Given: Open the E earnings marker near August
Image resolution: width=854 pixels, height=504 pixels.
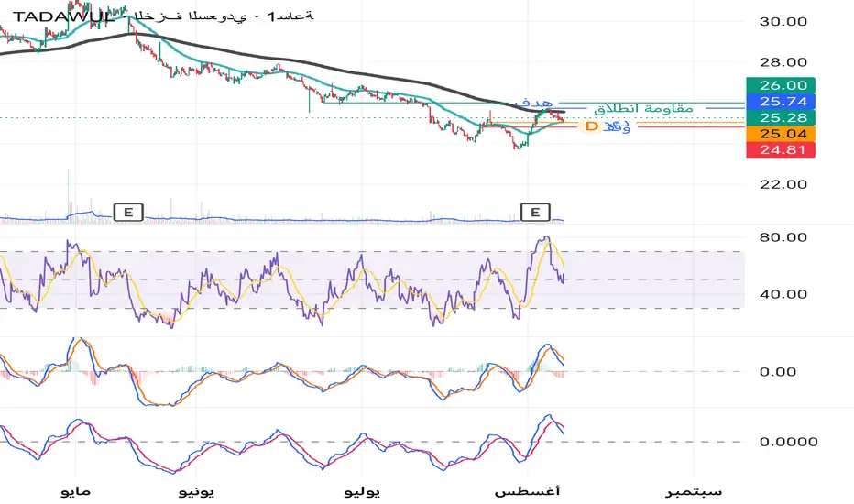Looking at the screenshot, I should (x=535, y=212).
